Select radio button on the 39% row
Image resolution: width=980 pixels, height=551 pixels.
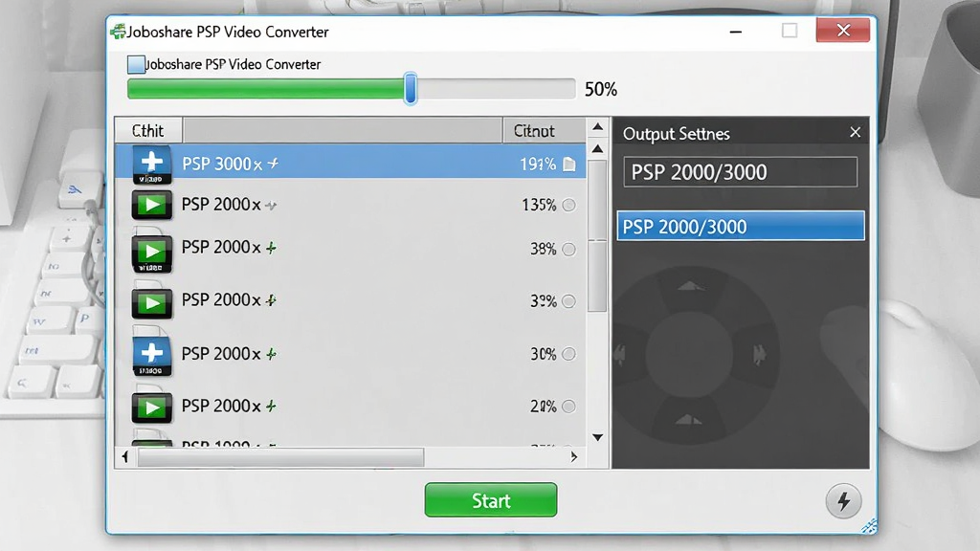point(568,301)
